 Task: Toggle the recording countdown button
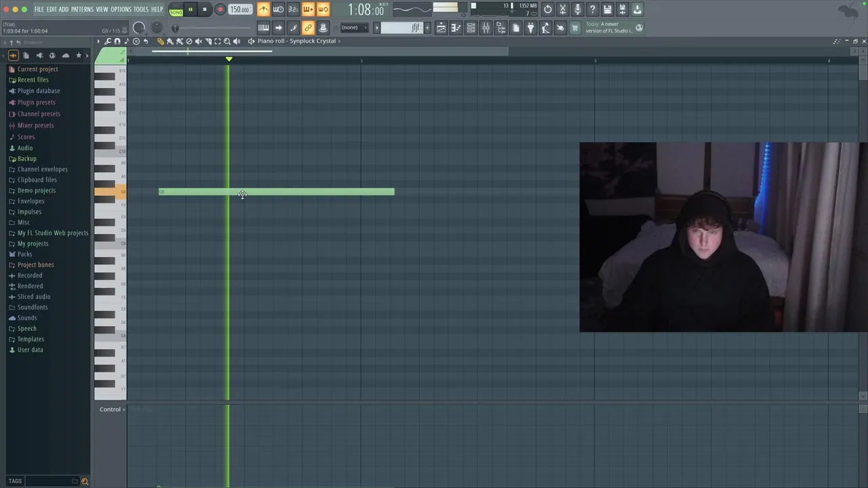coord(293,9)
